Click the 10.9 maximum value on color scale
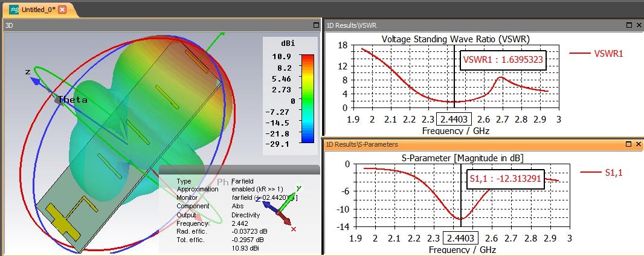The height and width of the screenshot is (256, 644). [x=282, y=56]
